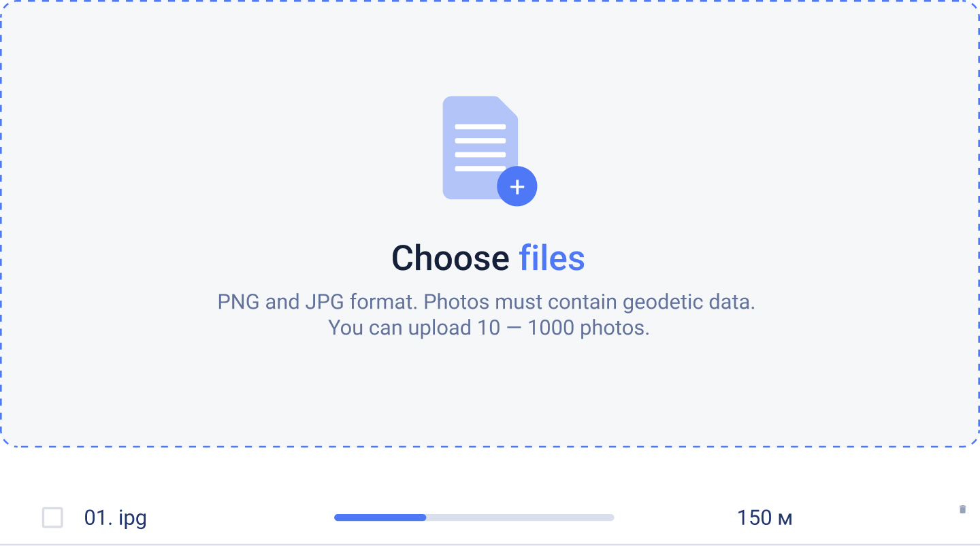Delete the 01. ipg file using trash icon

(x=962, y=509)
